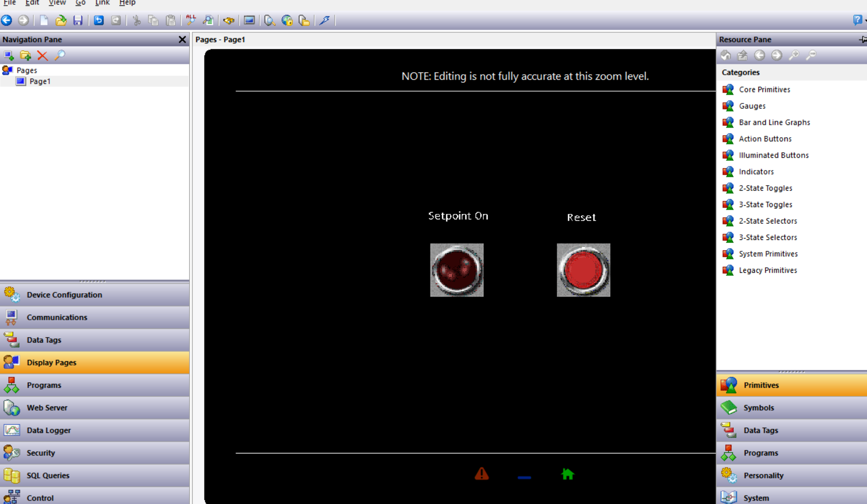867x504 pixels.
Task: Open the File menu
Action: tap(10, 3)
